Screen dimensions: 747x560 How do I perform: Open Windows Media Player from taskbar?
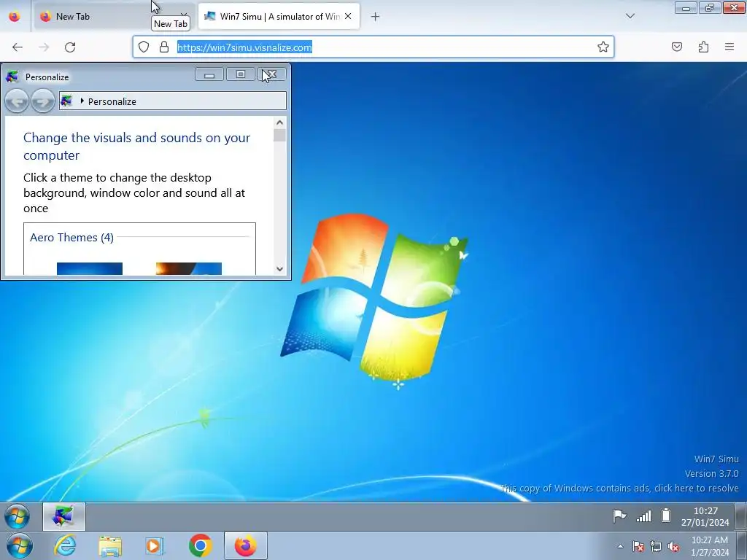pos(155,545)
